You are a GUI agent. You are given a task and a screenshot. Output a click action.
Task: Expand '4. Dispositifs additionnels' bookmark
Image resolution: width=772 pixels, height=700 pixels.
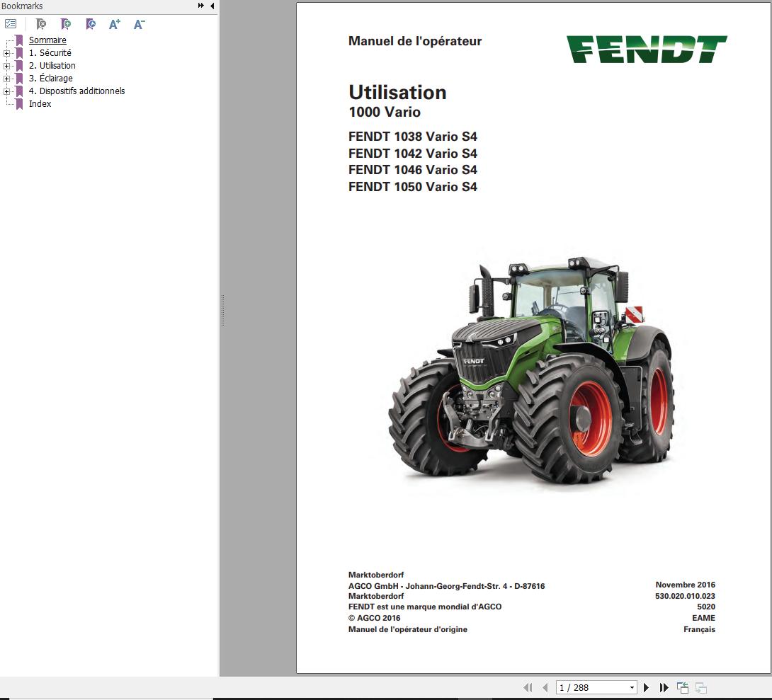point(6,91)
